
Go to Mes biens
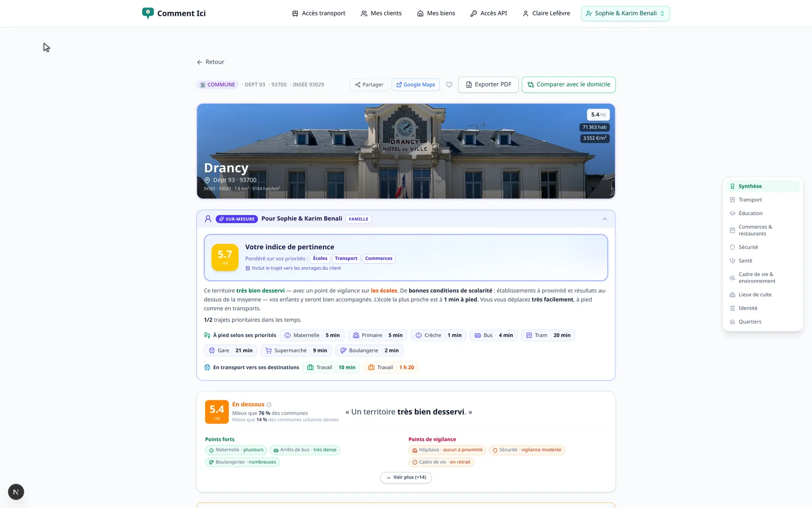(x=436, y=13)
